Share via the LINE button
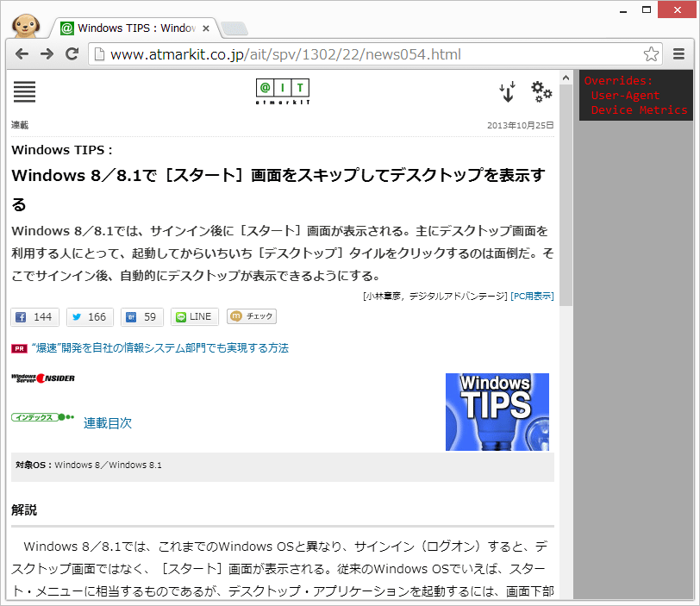 [195, 317]
